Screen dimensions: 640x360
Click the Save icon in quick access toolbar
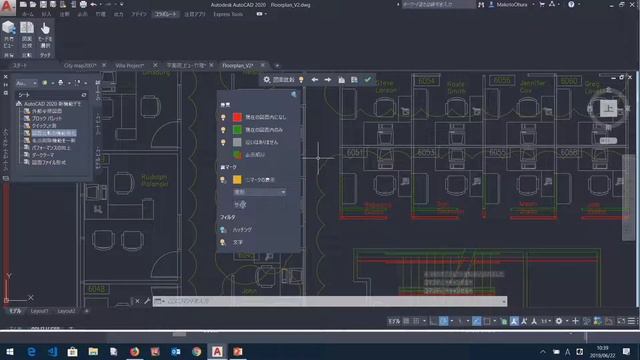[43, 4]
